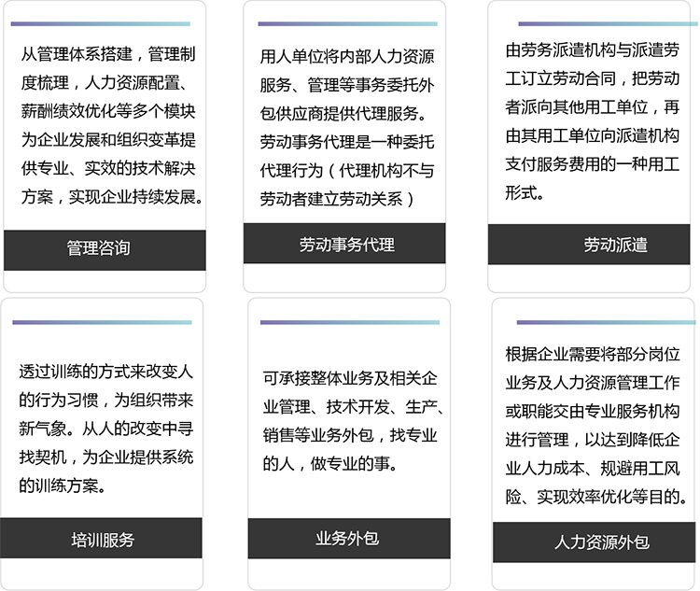Click the text starting 根据企业需要将部分岗位
This screenshot has height=591, width=700.
coord(596,425)
